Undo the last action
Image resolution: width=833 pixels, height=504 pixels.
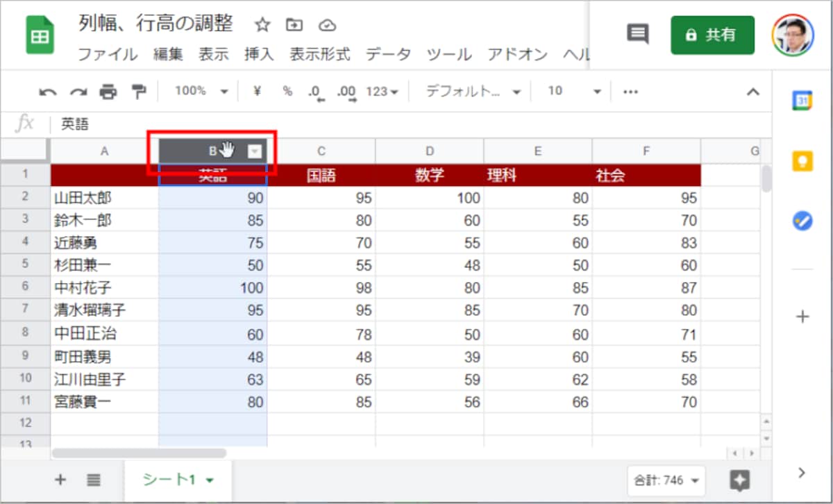coord(48,92)
